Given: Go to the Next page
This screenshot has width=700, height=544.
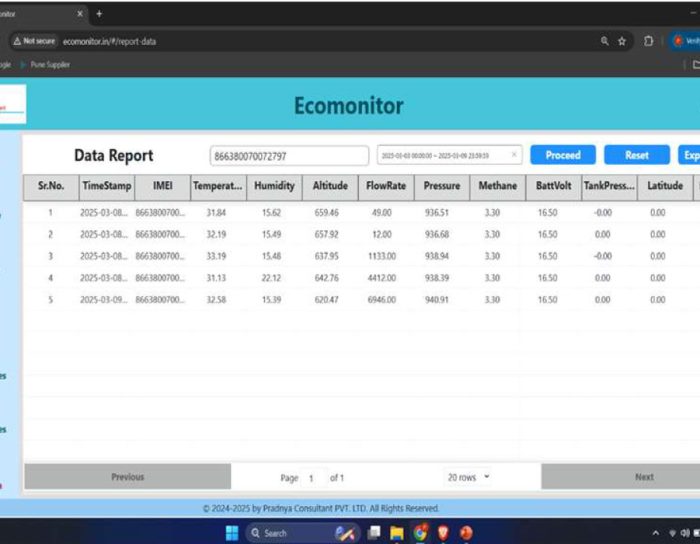Looking at the screenshot, I should [x=644, y=477].
